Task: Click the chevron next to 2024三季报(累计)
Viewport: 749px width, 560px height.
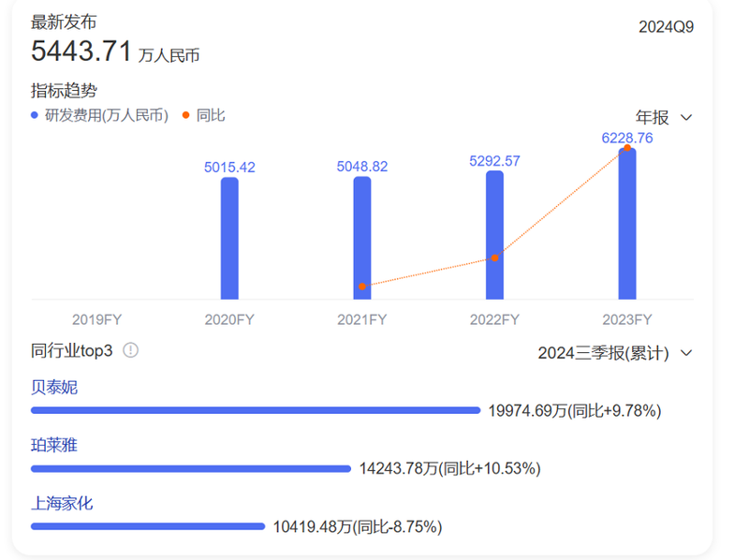Action: [x=686, y=353]
